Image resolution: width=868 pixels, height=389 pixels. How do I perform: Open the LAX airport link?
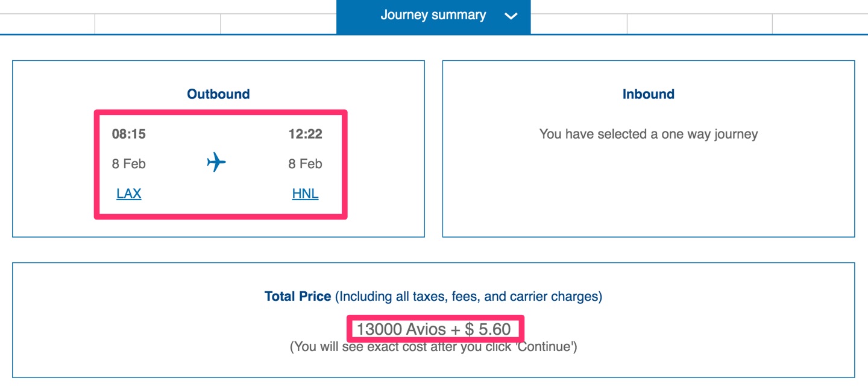pos(128,194)
